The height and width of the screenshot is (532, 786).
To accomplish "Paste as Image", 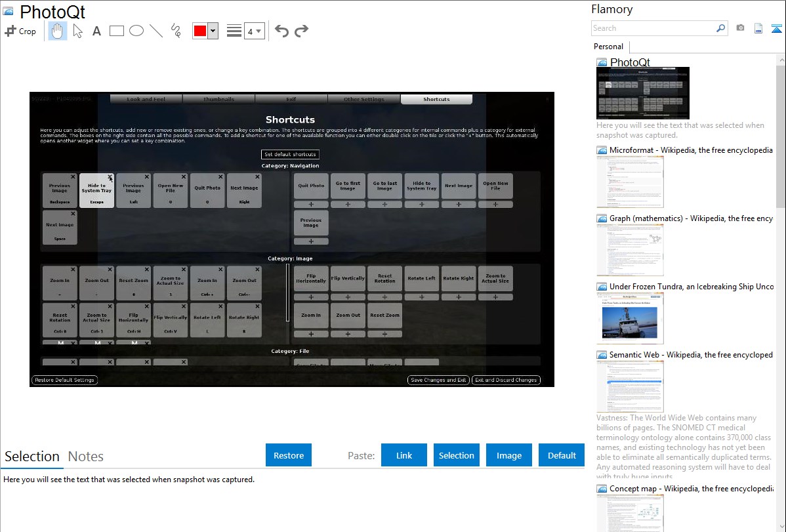I will [x=508, y=455].
